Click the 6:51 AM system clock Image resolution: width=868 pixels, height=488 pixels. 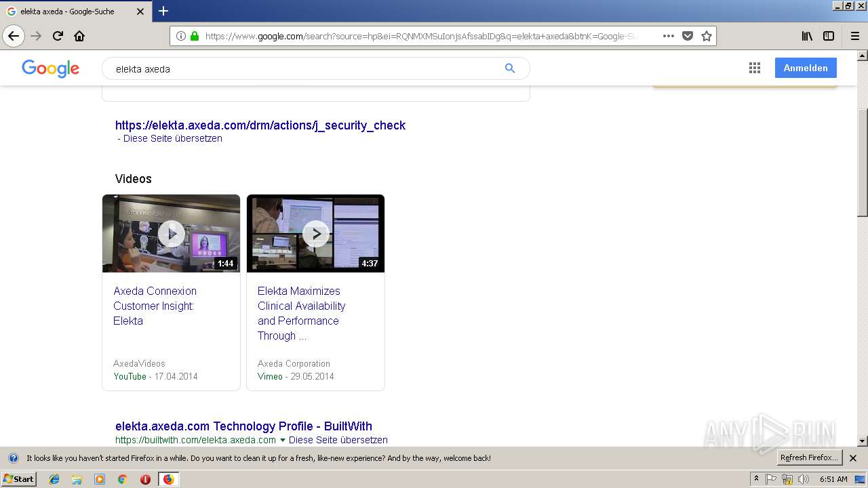pyautogui.click(x=833, y=479)
